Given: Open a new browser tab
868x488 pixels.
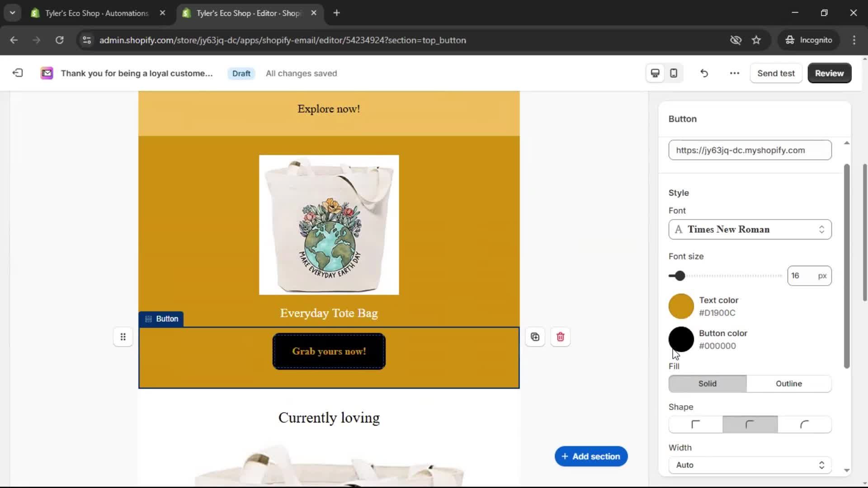Looking at the screenshot, I should coord(336,13).
